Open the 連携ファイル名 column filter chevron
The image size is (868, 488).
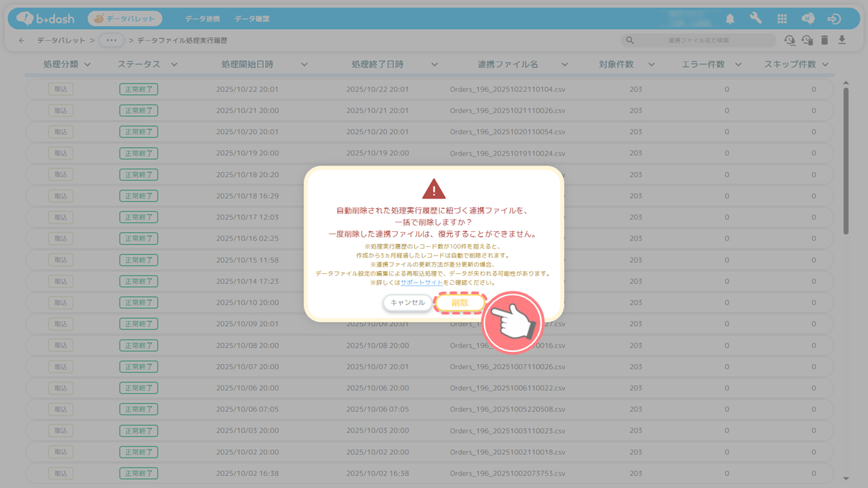[x=565, y=64]
